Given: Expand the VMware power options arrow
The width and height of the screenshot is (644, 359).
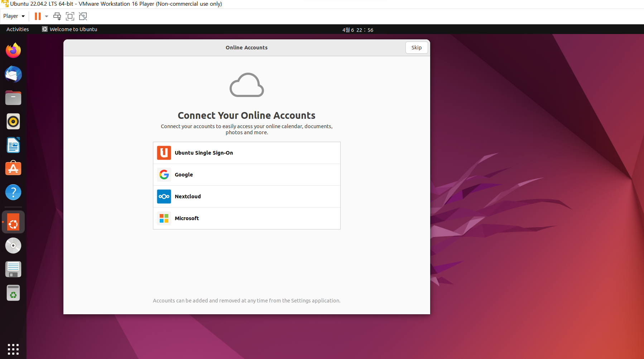Looking at the screenshot, I should 47,16.
